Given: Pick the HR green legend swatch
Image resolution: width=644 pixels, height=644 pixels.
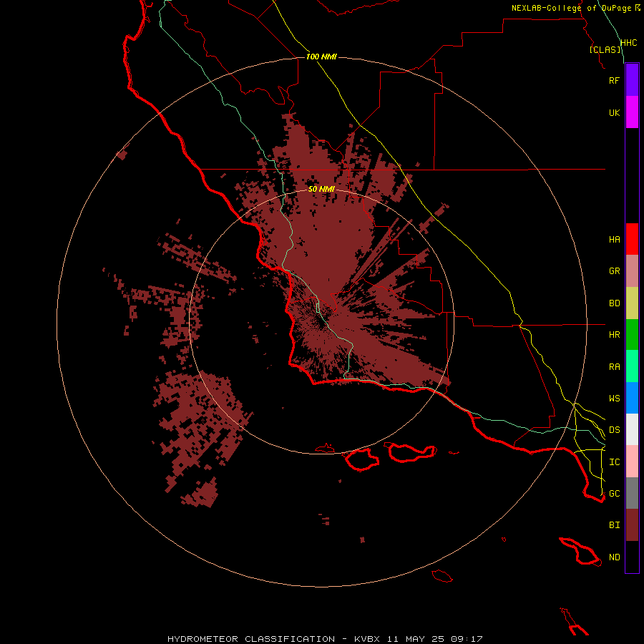Looking at the screenshot, I should point(632,335).
